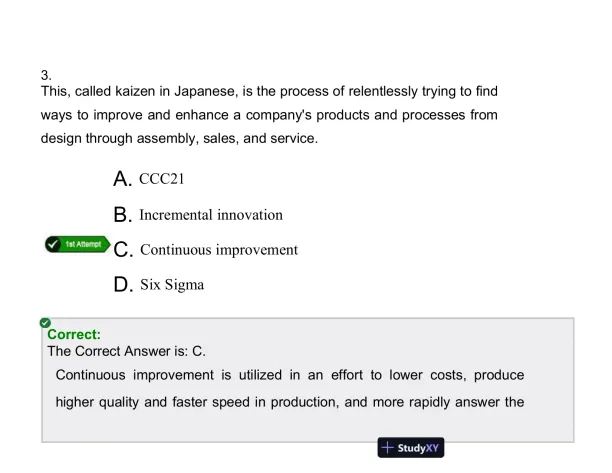612x473 pixels.
Task: Select answer letter A
Action: click(123, 180)
